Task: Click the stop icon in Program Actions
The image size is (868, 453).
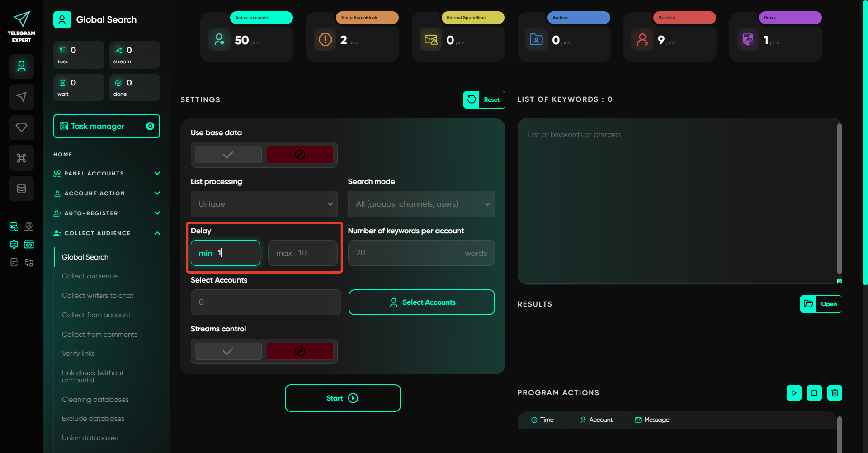Action: click(x=814, y=393)
